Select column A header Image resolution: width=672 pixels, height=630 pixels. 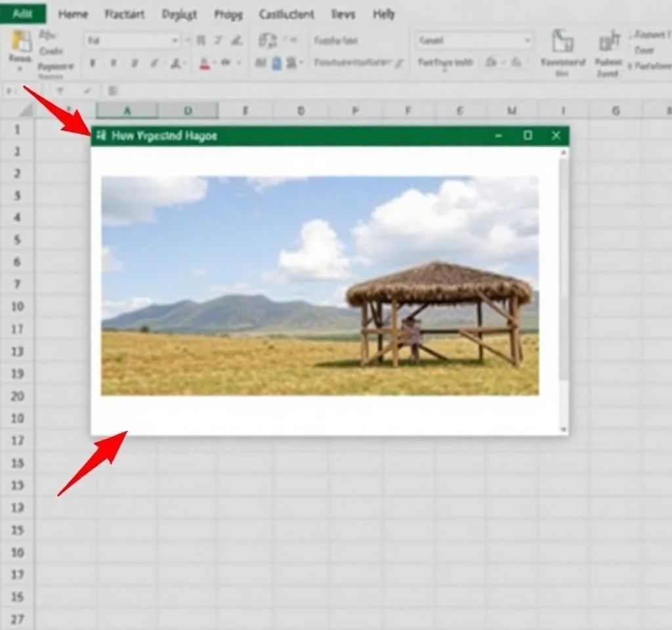[x=127, y=110]
